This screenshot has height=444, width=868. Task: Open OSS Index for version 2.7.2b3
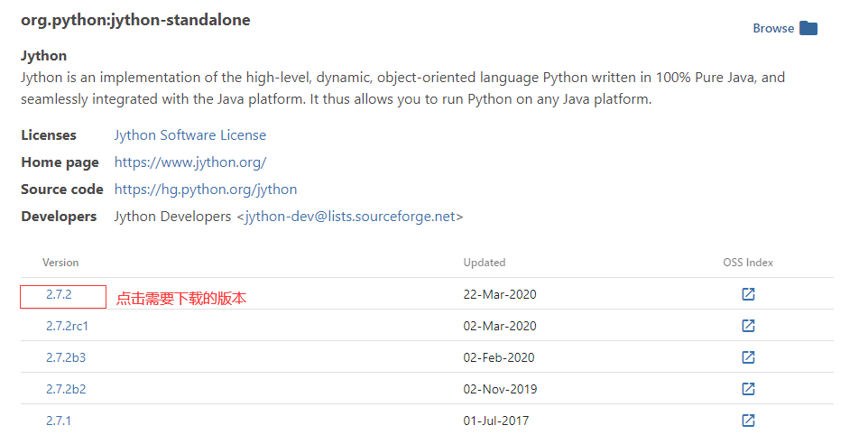[x=748, y=357]
